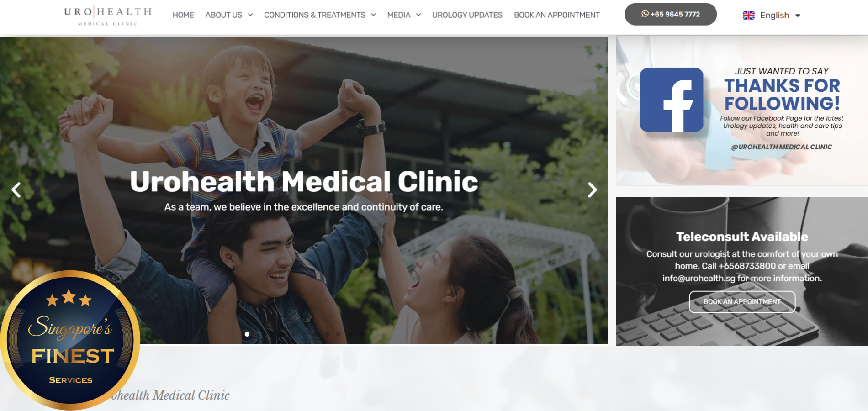Click the Urohealth Medical Clinic logo
The width and height of the screenshot is (868, 411).
108,16
